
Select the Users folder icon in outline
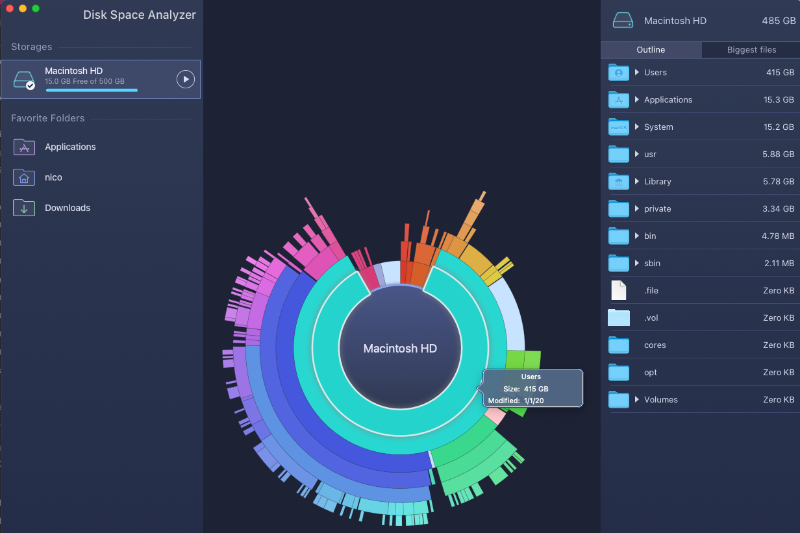coord(618,72)
